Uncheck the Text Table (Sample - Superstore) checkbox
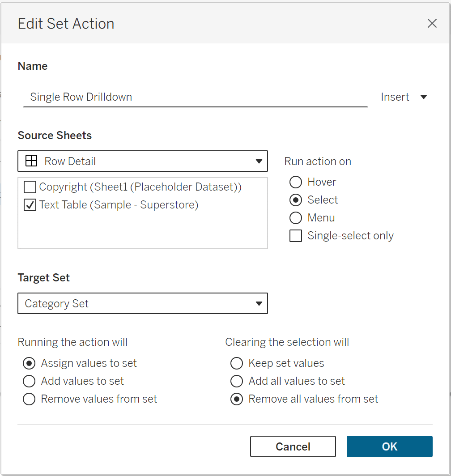The image size is (451, 476). [30, 205]
